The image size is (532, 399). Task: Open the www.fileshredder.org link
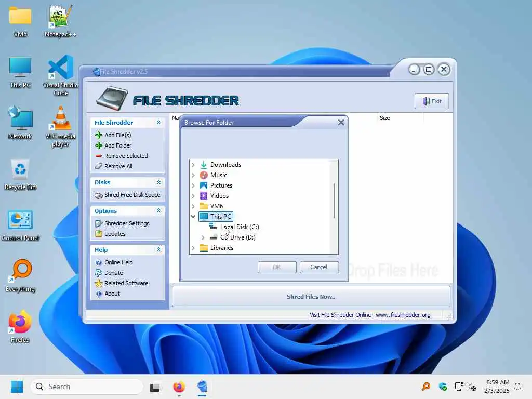point(403,315)
